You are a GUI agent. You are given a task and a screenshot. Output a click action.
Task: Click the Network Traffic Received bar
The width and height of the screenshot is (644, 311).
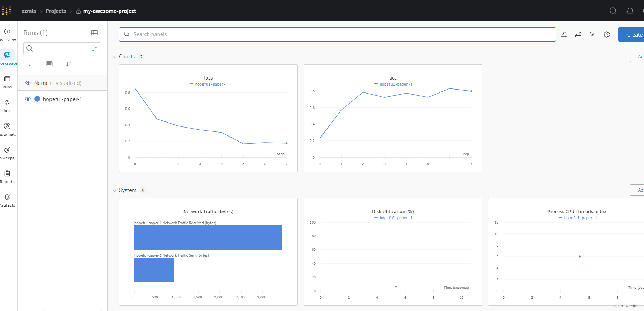[x=208, y=238]
